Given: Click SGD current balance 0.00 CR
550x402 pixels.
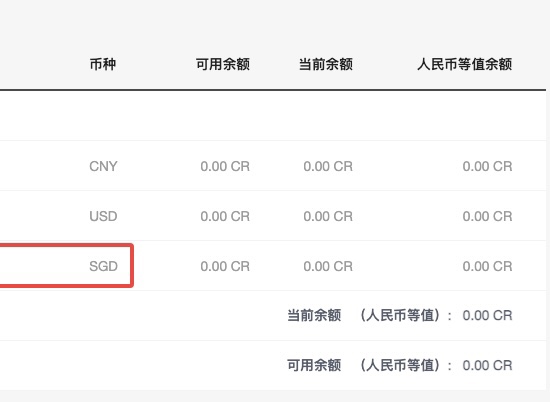Looking at the screenshot, I should point(328,266).
